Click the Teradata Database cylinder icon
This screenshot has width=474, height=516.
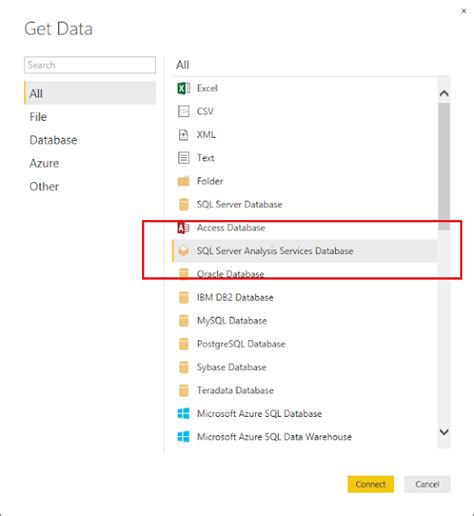(183, 390)
